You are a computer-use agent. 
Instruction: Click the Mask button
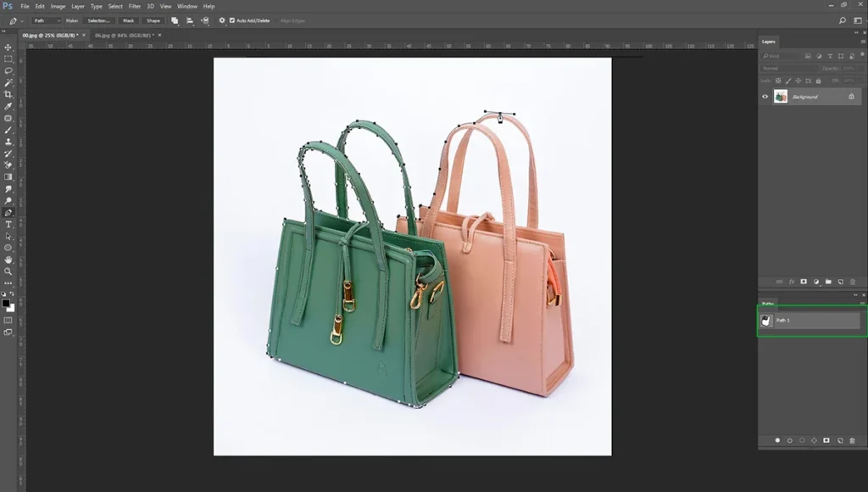pyautogui.click(x=129, y=20)
